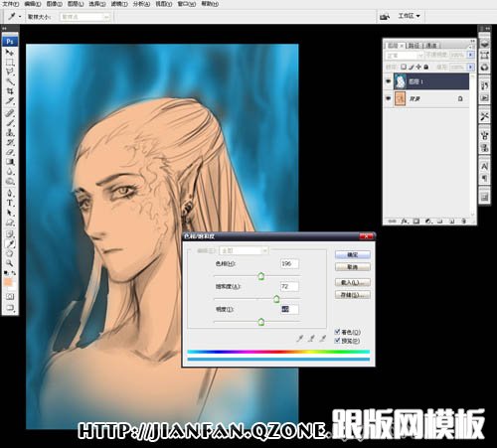This screenshot has height=448, width=497.
Task: Select the Pen tool
Action: (10, 193)
